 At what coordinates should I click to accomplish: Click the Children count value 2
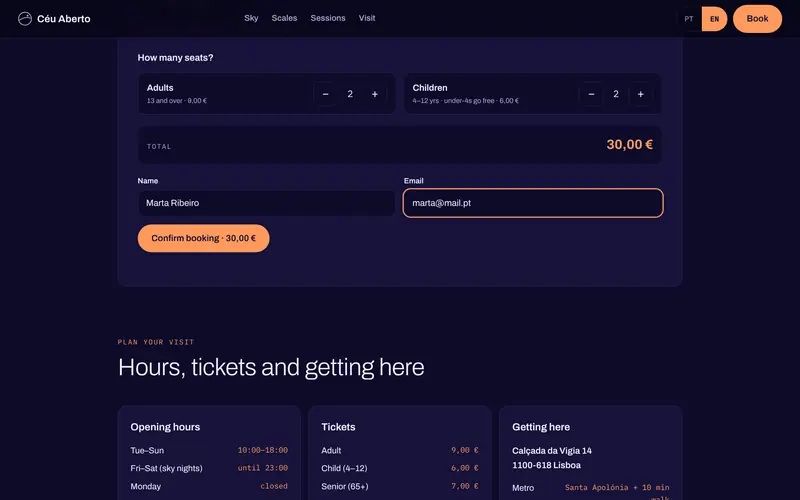[616, 94]
